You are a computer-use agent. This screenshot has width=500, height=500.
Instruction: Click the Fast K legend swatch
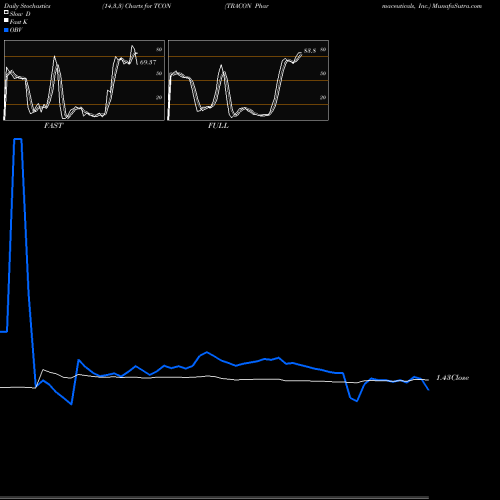click(x=6, y=20)
